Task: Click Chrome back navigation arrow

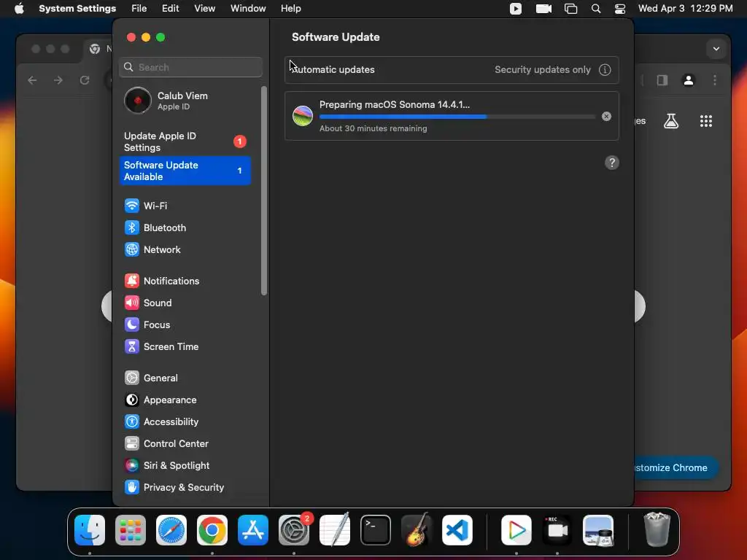Action: 32,80
